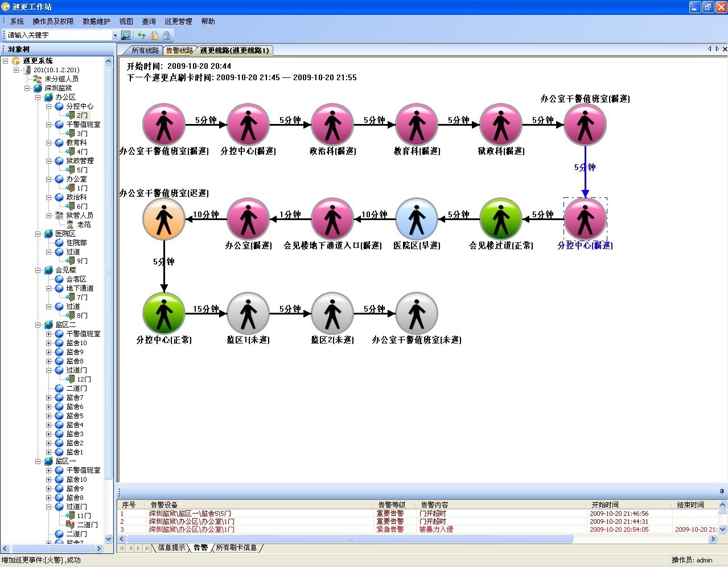Viewport: 728px width, 567px height.
Task: Select the grey 监区1[未巡] patrol node
Action: pyautogui.click(x=248, y=313)
